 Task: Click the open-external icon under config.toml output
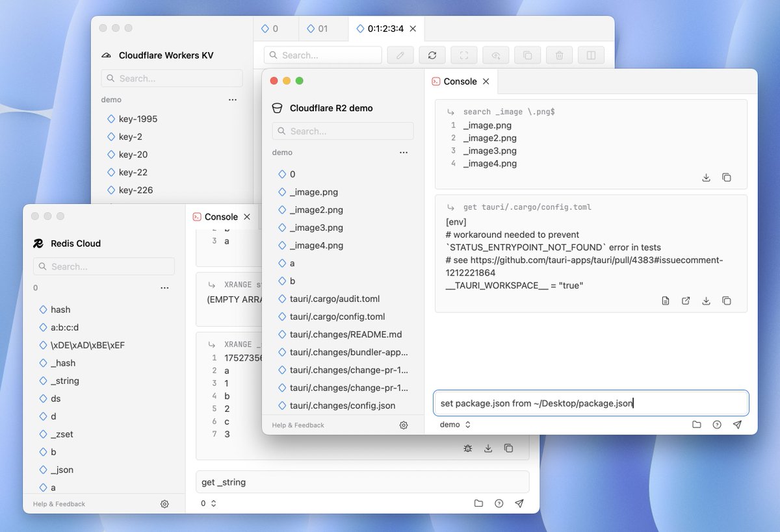click(x=686, y=301)
